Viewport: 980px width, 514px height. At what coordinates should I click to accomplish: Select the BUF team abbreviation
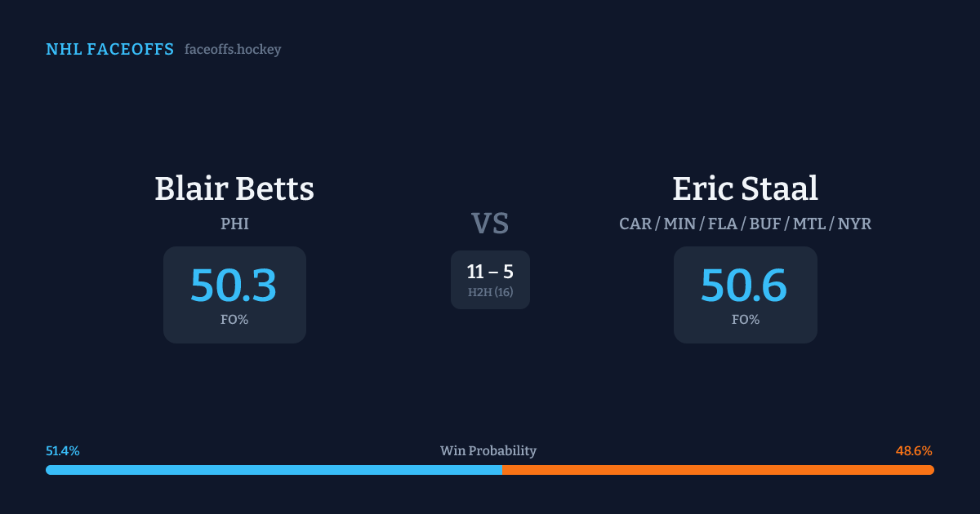765,224
